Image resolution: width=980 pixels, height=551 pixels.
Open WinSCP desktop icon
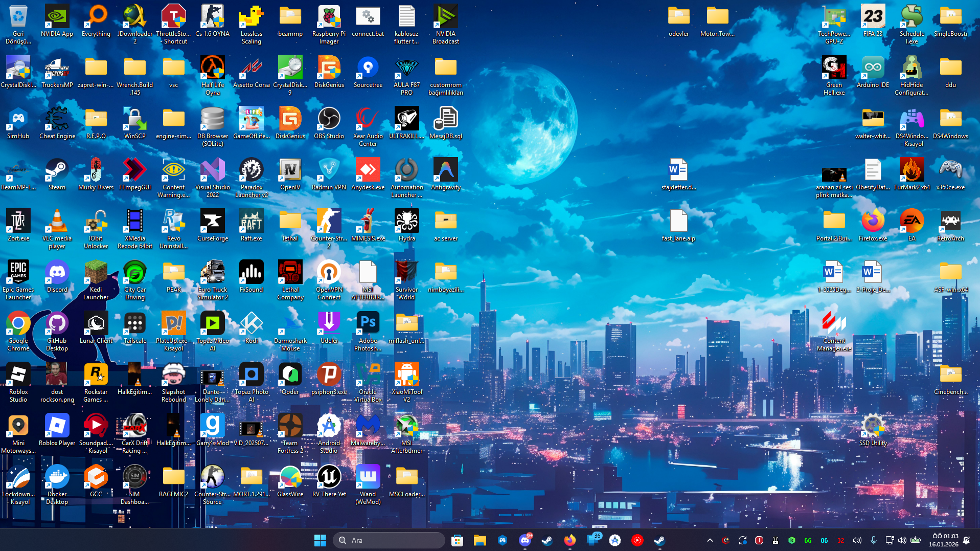tap(134, 123)
